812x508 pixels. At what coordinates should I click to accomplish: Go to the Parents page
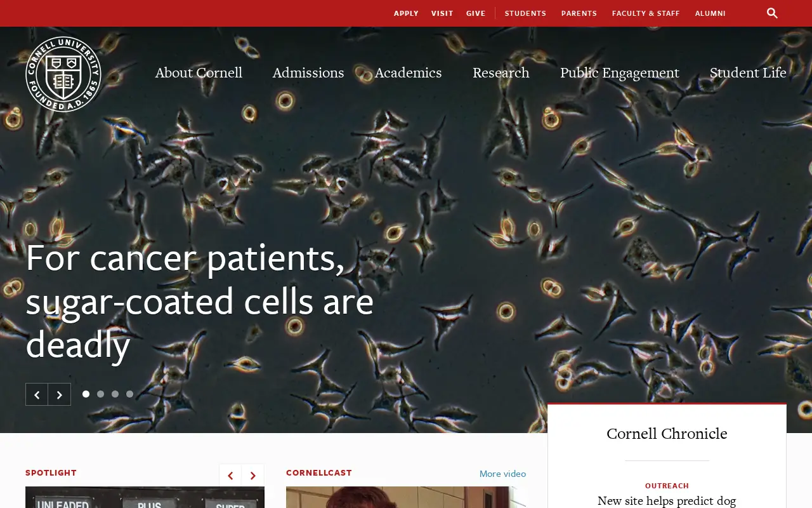579,13
